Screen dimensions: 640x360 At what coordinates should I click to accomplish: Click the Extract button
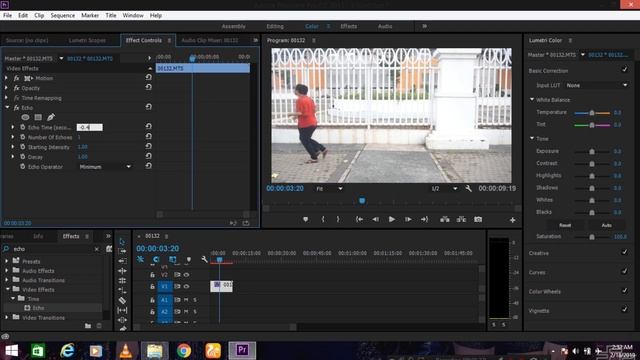pyautogui.click(x=461, y=220)
